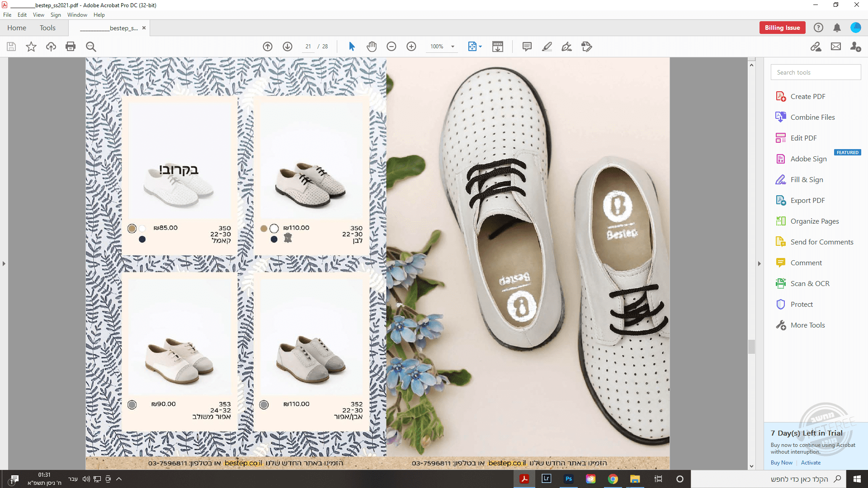The width and height of the screenshot is (868, 488).
Task: Expand the left navigation pane
Action: pos(4,263)
